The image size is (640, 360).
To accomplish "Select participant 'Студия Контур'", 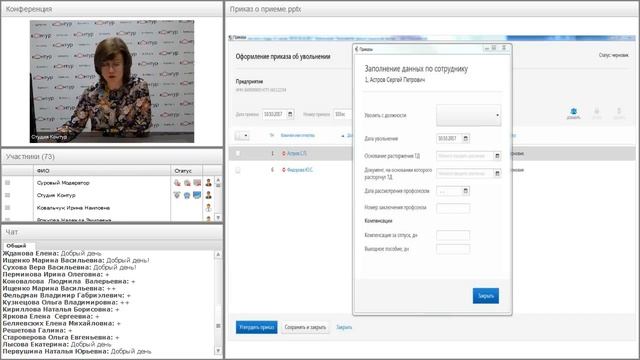I will tap(56, 195).
